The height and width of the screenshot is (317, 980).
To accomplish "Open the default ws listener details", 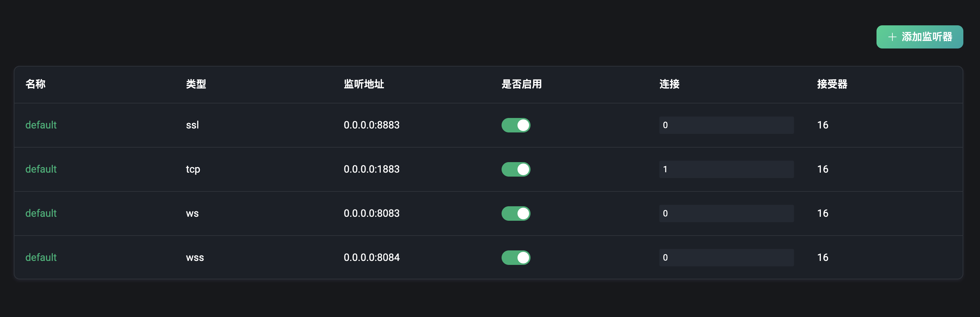I will tap(41, 213).
